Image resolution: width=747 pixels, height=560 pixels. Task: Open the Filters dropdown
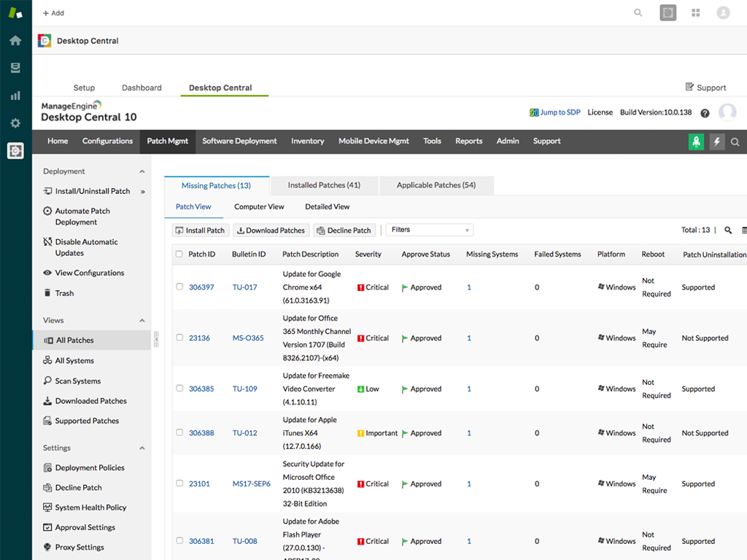click(x=429, y=230)
